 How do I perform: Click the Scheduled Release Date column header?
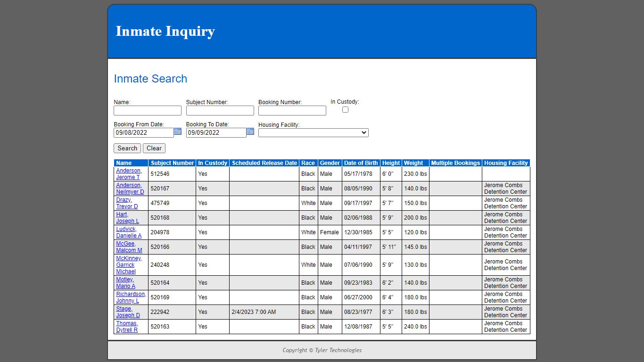(264, 163)
